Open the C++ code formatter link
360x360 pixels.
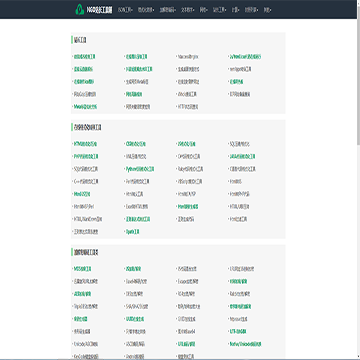click(86, 182)
